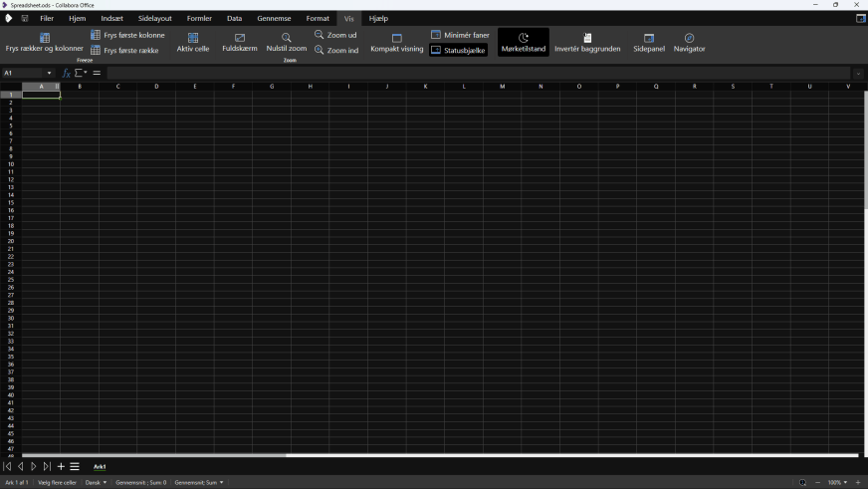Open the Formler tab

[x=199, y=18]
